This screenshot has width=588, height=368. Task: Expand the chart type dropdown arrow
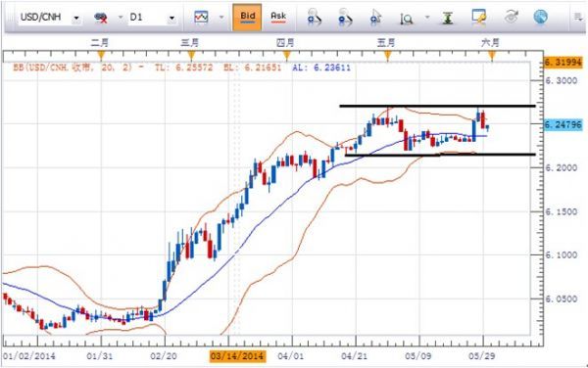tap(221, 18)
